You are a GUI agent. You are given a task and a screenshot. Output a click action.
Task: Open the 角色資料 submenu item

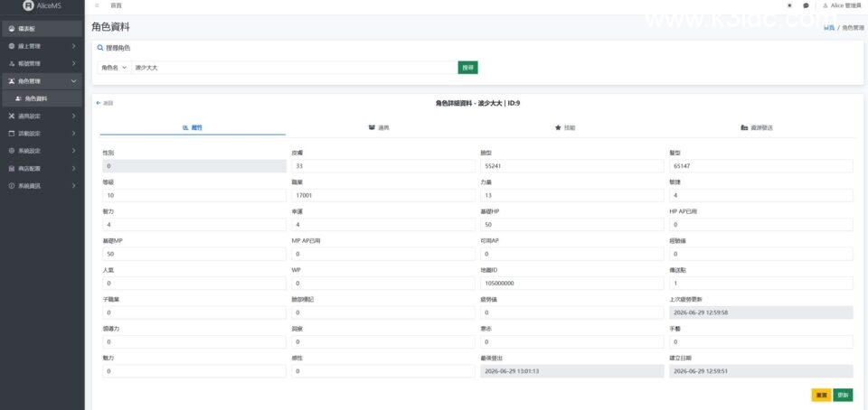(42, 98)
